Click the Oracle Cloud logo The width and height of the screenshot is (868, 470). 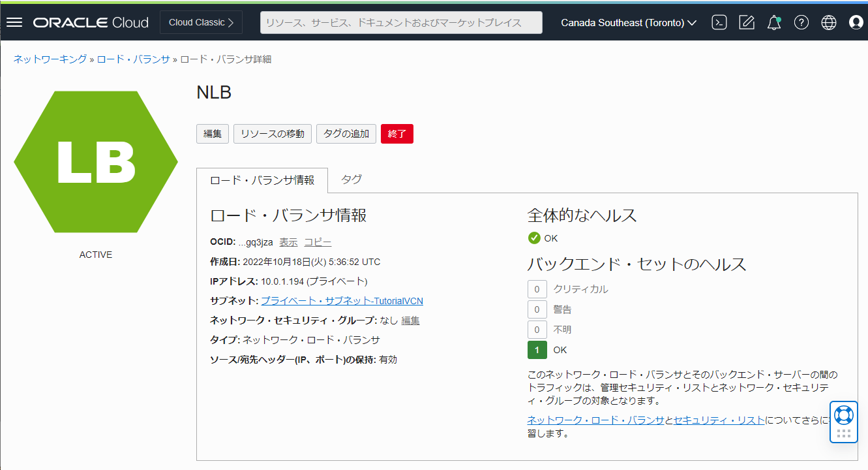click(91, 22)
